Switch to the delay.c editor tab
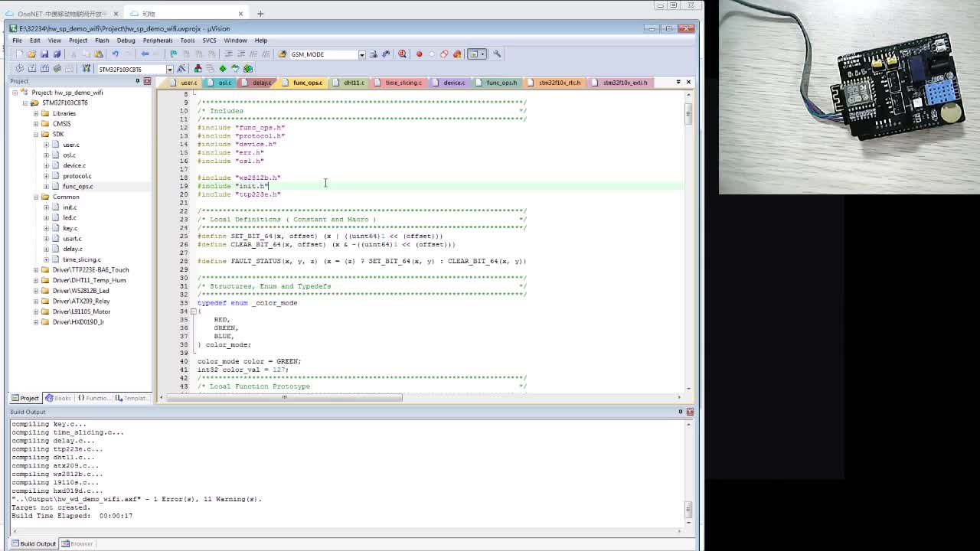 point(257,83)
